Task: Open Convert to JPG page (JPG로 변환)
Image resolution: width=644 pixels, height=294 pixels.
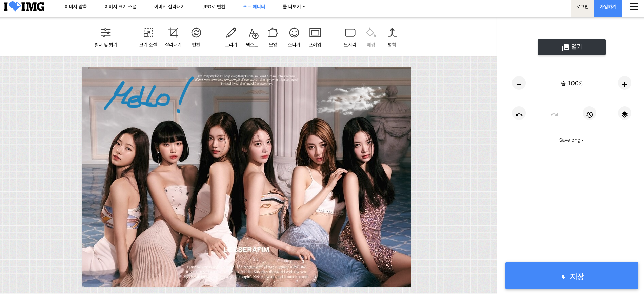Action: click(214, 7)
